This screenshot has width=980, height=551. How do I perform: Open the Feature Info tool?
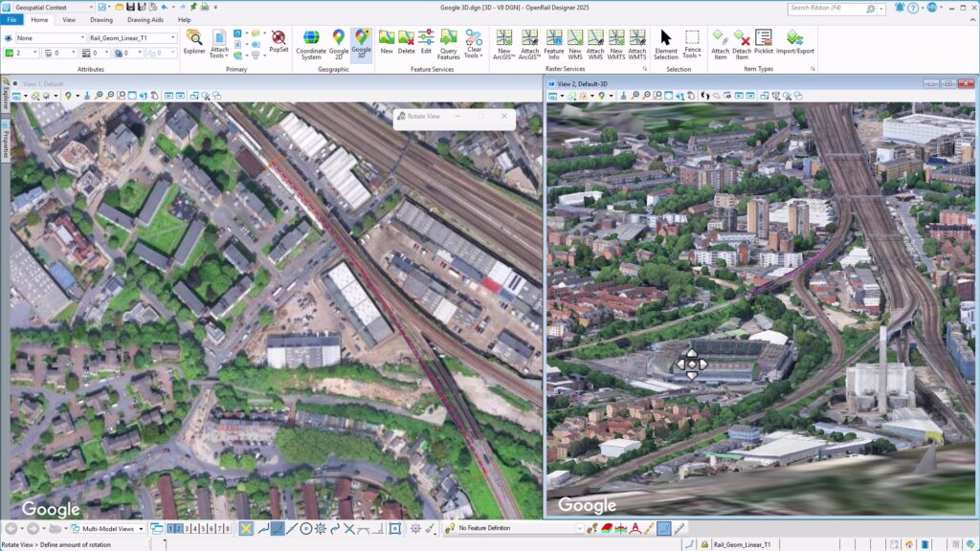(554, 44)
